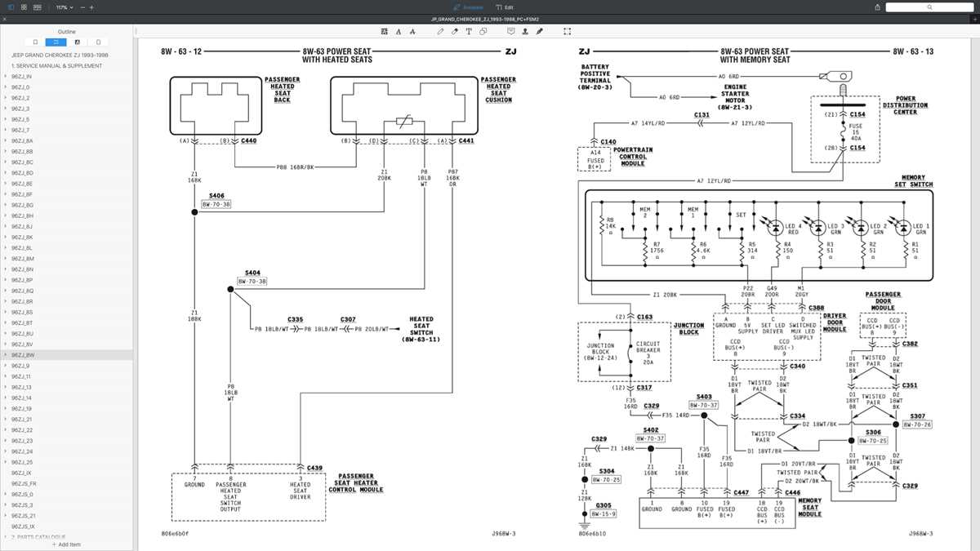
Task: Expand the 96ZJ_2 outline item
Action: click(5, 97)
